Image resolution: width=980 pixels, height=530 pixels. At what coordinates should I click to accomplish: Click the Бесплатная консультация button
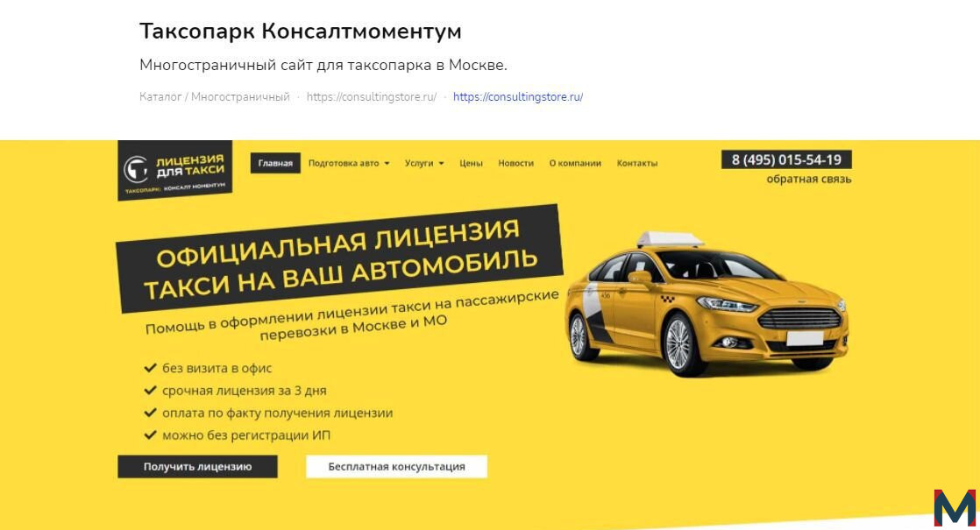(396, 466)
